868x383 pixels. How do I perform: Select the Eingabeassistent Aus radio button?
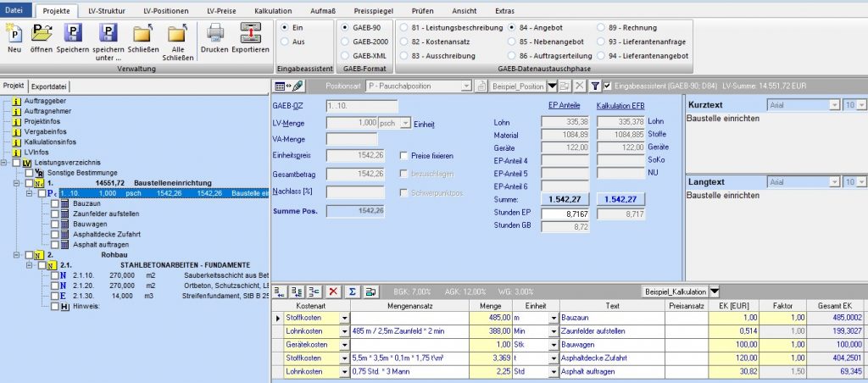pos(285,42)
